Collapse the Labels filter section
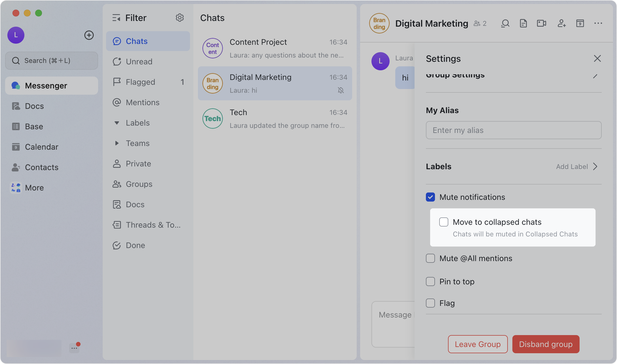 [x=117, y=123]
